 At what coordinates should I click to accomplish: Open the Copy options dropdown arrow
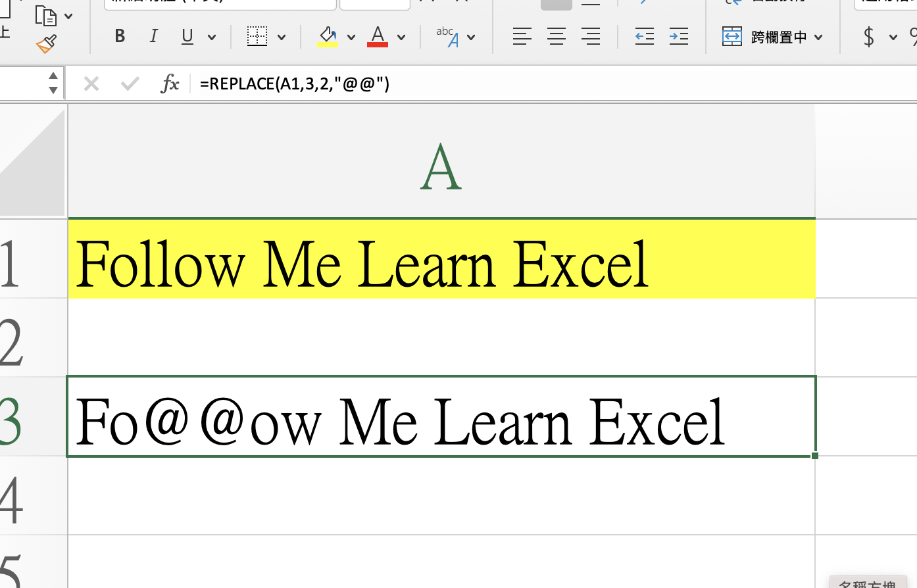tap(68, 16)
